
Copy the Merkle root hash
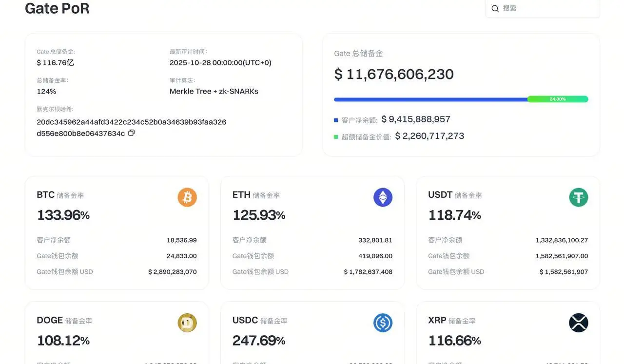coord(131,133)
